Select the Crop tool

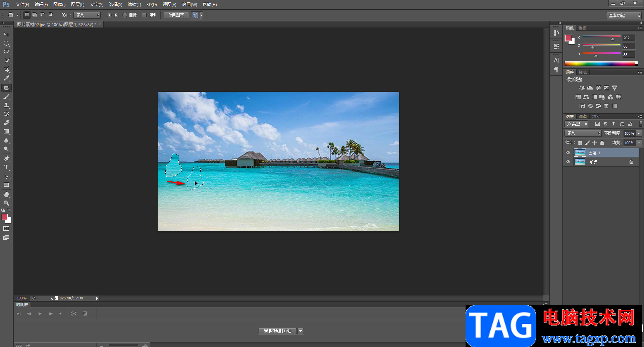[6, 69]
